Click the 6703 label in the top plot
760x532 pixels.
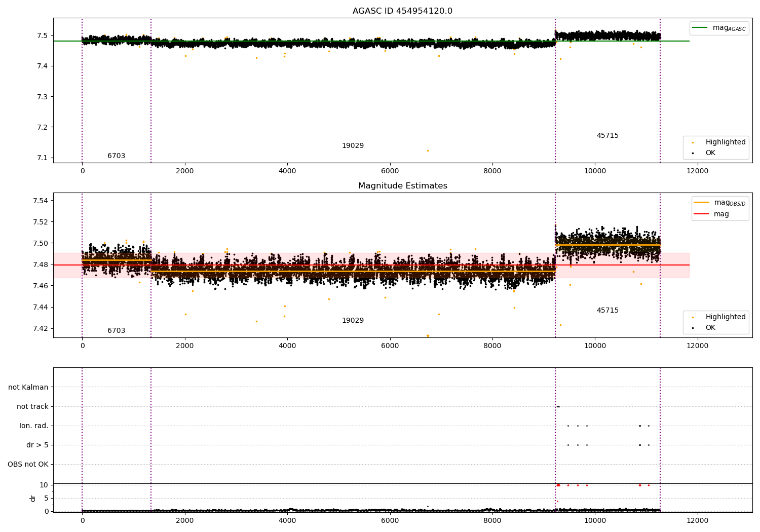[116, 156]
